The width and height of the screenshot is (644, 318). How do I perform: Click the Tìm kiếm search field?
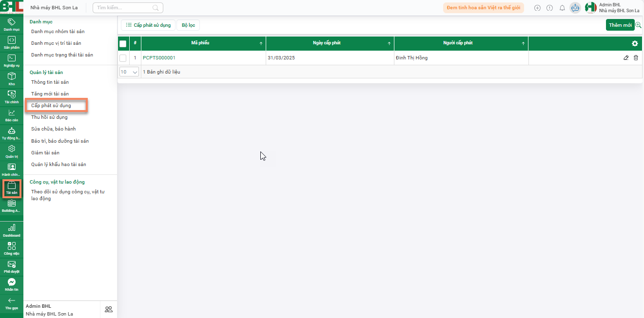tap(128, 8)
